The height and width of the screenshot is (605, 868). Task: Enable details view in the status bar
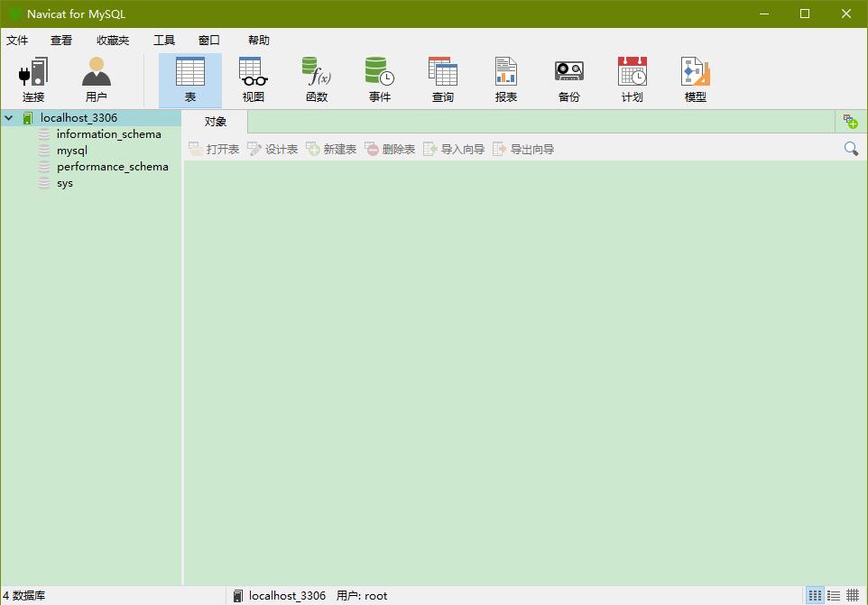[x=852, y=595]
